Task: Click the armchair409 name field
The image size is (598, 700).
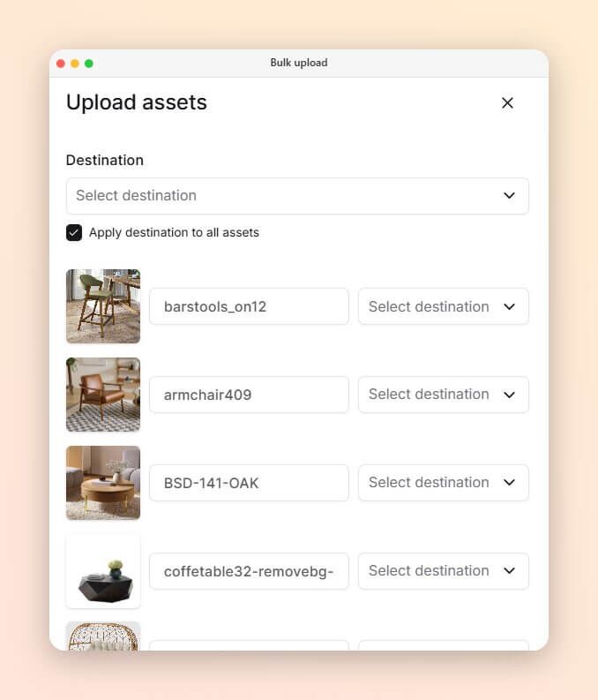Action: click(x=249, y=395)
